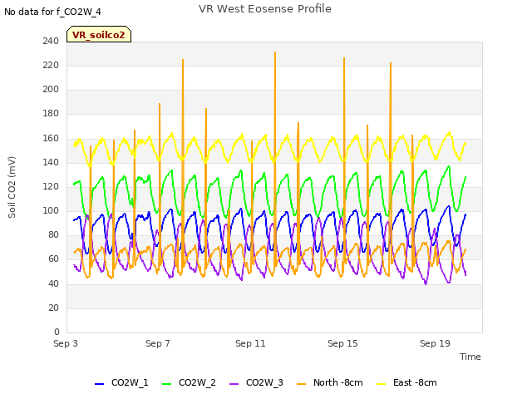Click the 120 y-axis tick label
The height and width of the screenshot is (399, 532).
pyautogui.click(x=51, y=186)
